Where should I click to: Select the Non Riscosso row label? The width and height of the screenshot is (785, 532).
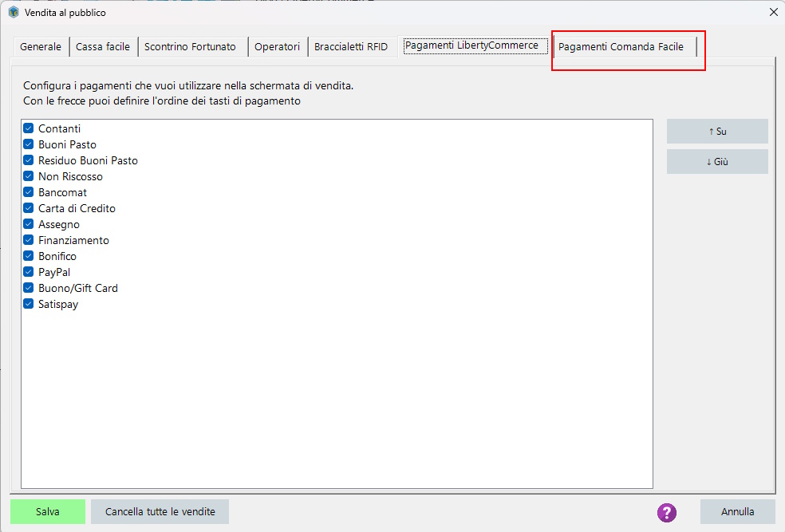(x=70, y=176)
